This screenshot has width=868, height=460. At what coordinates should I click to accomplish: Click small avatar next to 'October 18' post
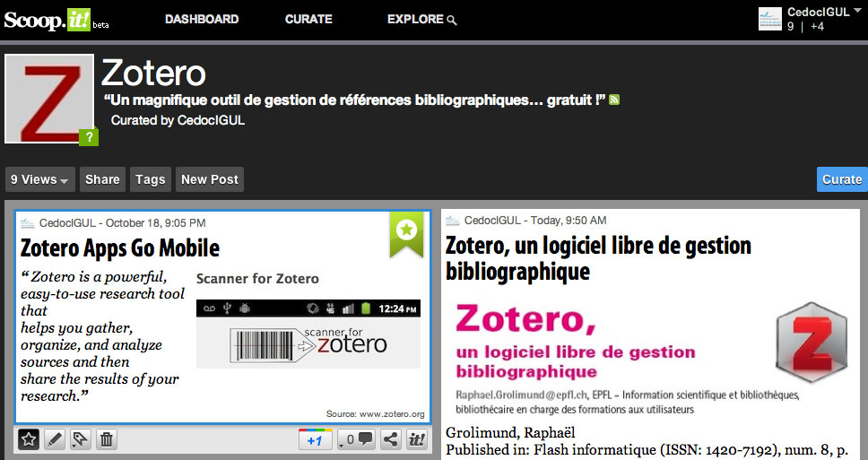pyautogui.click(x=28, y=223)
